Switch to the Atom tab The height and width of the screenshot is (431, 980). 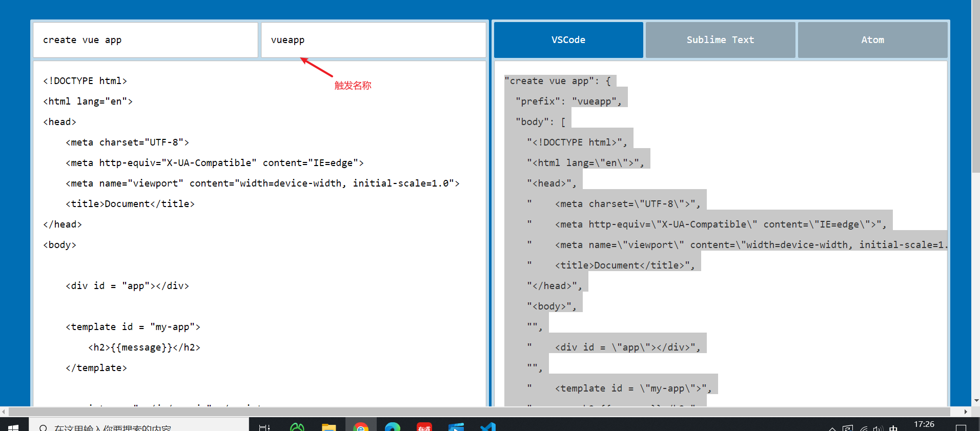pos(872,40)
